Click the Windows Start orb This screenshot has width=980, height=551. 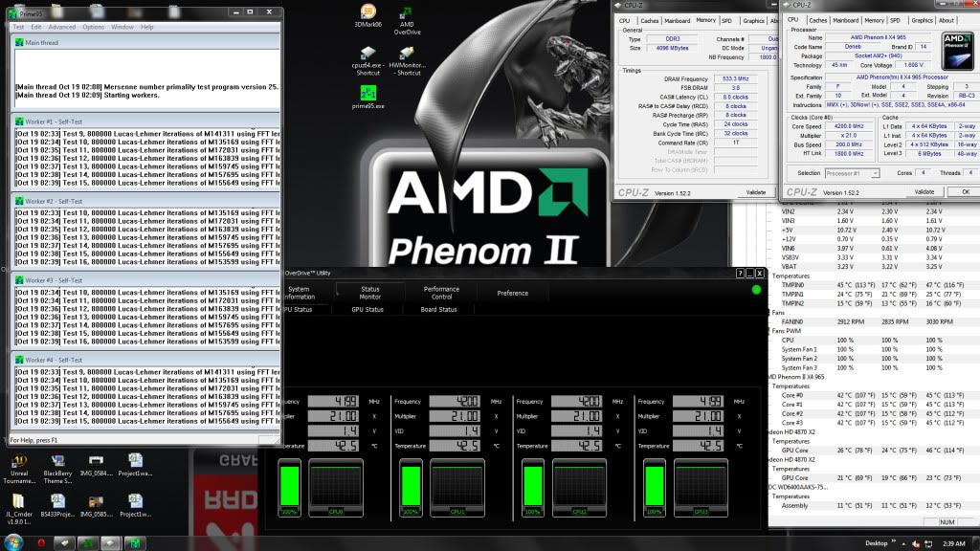11,542
